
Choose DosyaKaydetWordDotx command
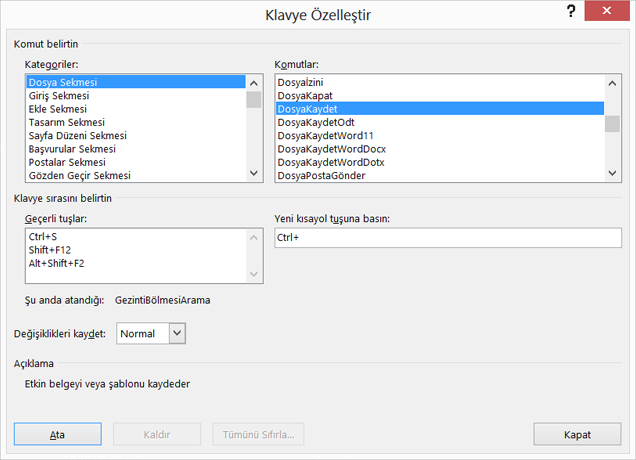point(440,162)
